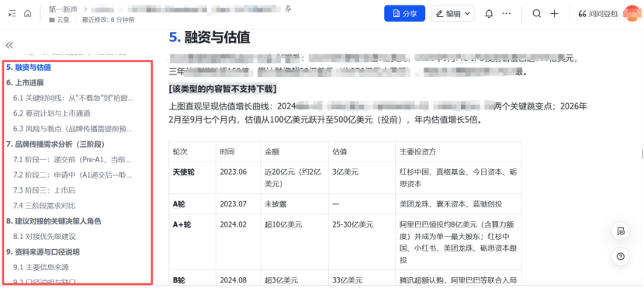Click the 25-30亿美元 valuation cell
Screen dimensions: 644x288
(362, 242)
